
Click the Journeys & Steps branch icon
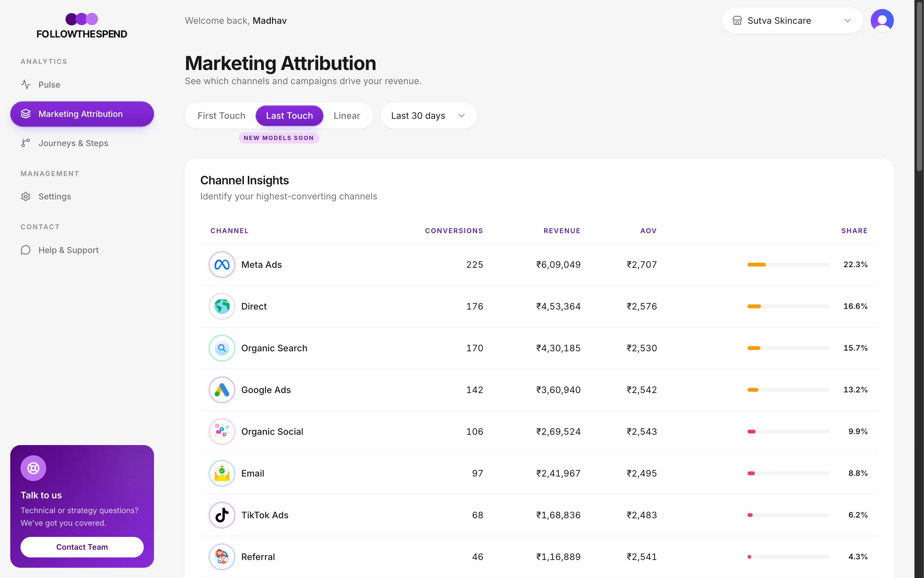26,143
